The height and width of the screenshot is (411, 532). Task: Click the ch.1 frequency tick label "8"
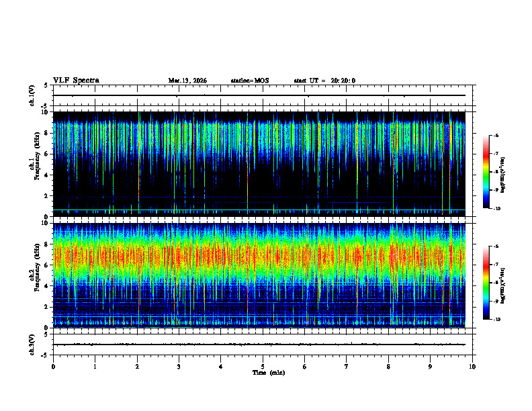[47, 133]
